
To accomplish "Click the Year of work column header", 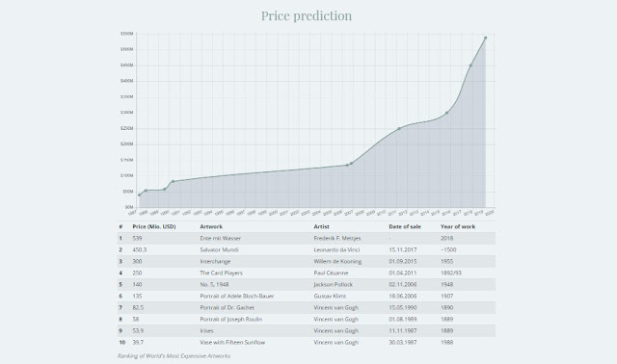I will tap(458, 226).
